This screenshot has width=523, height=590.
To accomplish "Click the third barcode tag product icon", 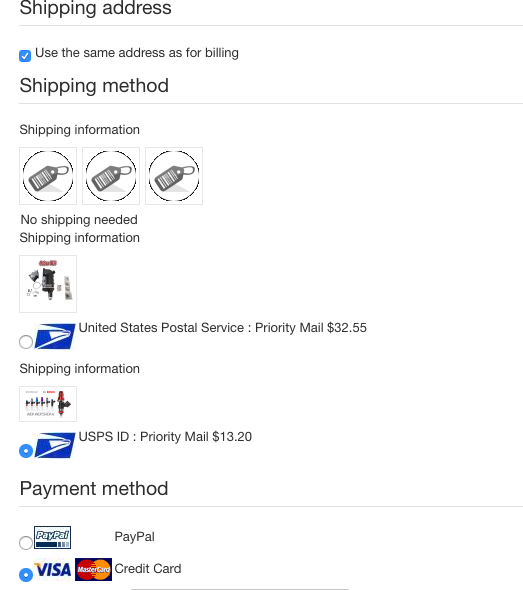I will pyautogui.click(x=174, y=176).
